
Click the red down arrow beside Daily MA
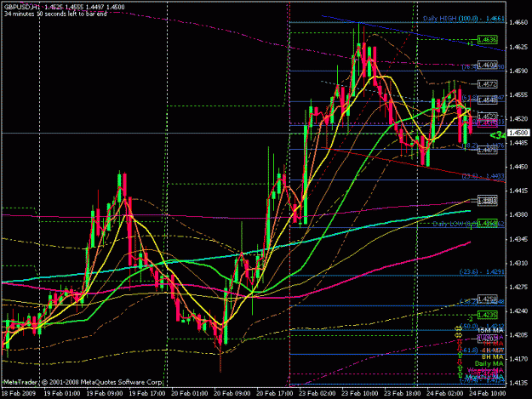pyautogui.click(x=460, y=362)
